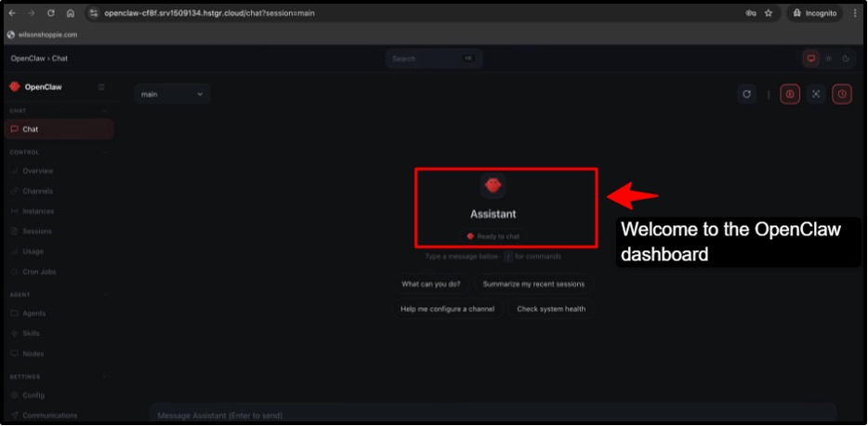Click the Message Assistant input field

click(x=493, y=415)
